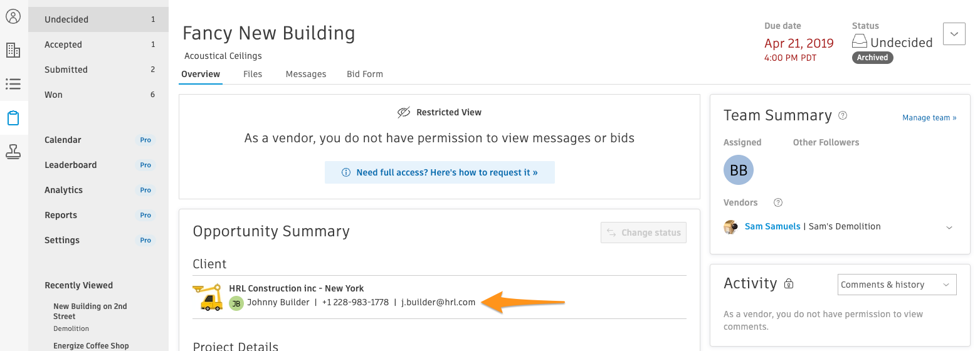Select the clipboard bid board sidebar icon

pos(13,118)
